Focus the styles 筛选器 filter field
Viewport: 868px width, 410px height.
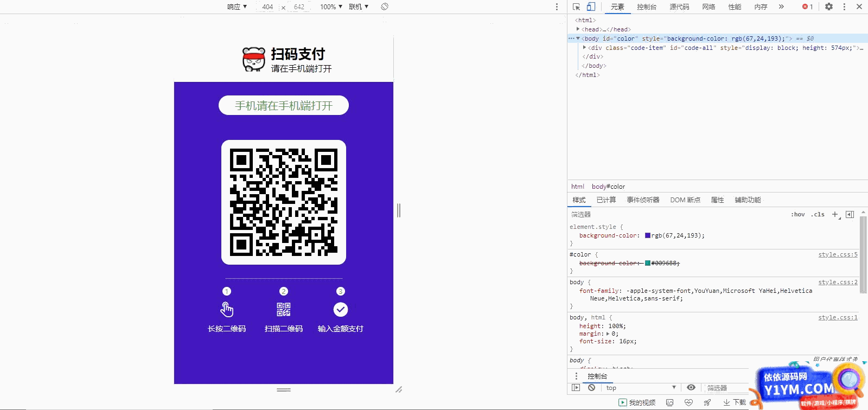(677, 214)
